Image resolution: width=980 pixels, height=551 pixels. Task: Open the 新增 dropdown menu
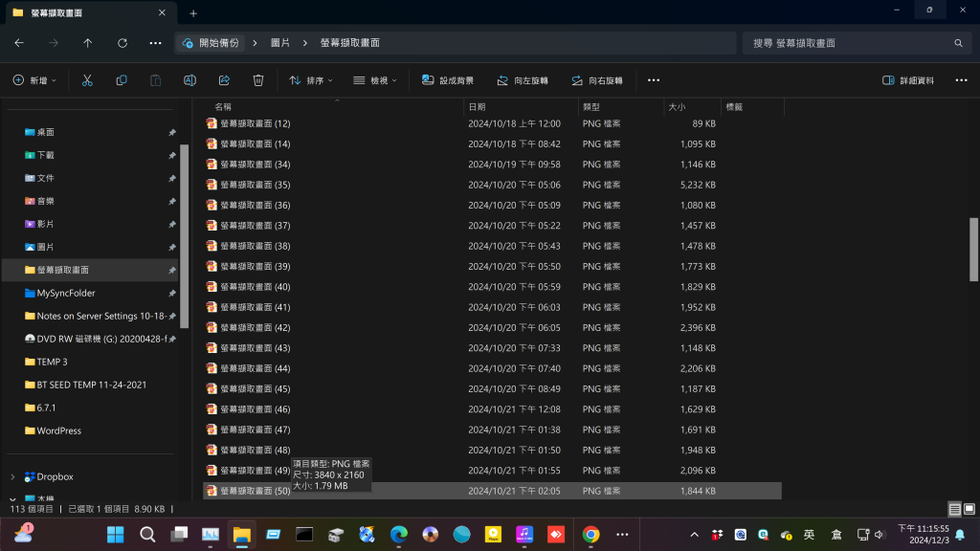pyautogui.click(x=34, y=80)
